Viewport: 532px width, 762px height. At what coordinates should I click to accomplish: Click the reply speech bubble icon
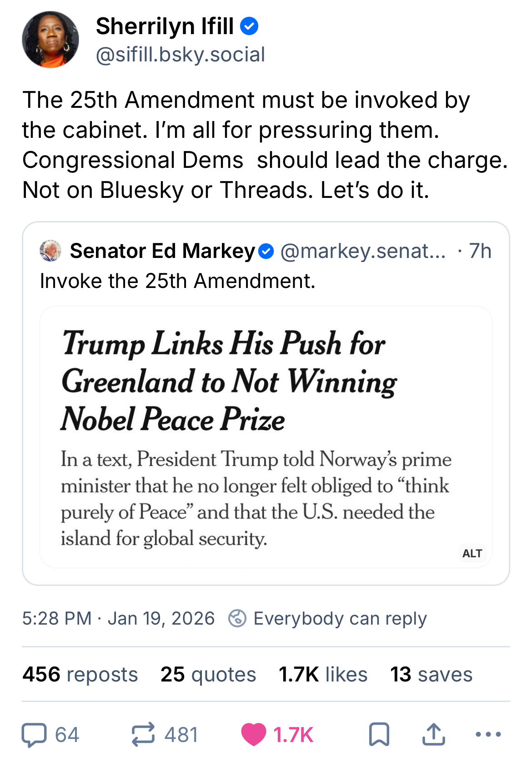point(34,734)
